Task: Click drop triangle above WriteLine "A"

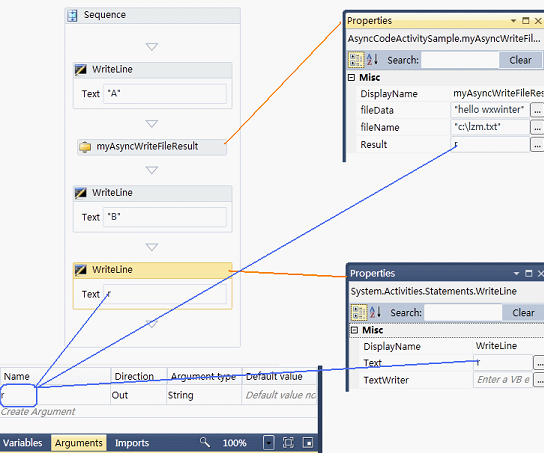Action: 152,47
